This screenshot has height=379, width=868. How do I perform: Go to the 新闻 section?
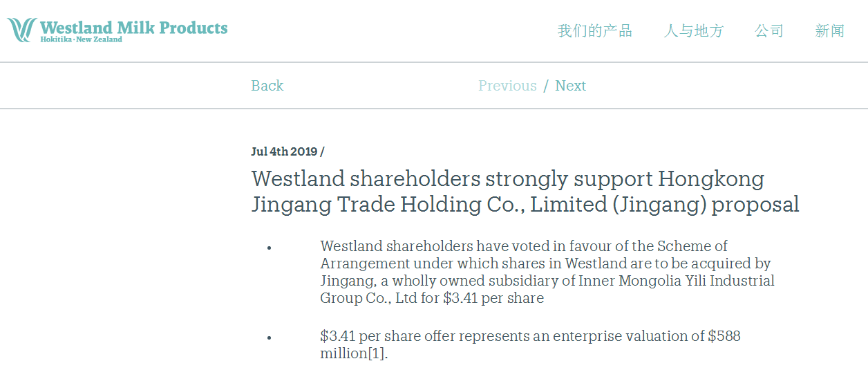tap(830, 30)
